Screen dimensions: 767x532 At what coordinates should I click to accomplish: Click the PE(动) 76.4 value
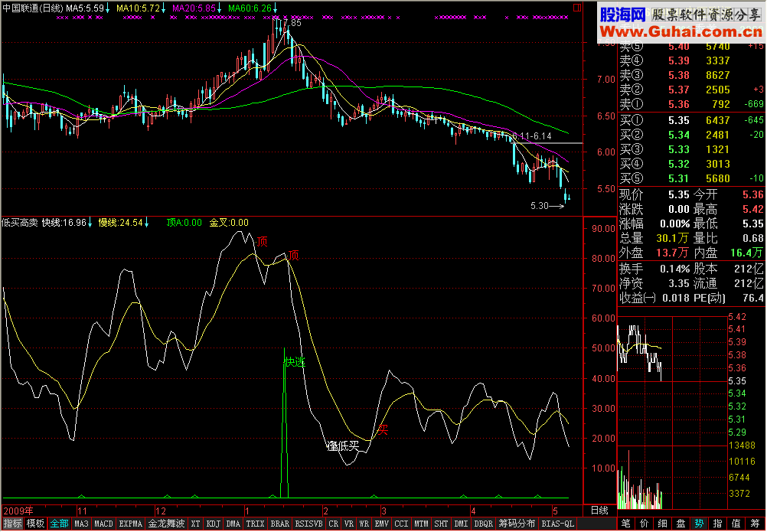point(753,299)
